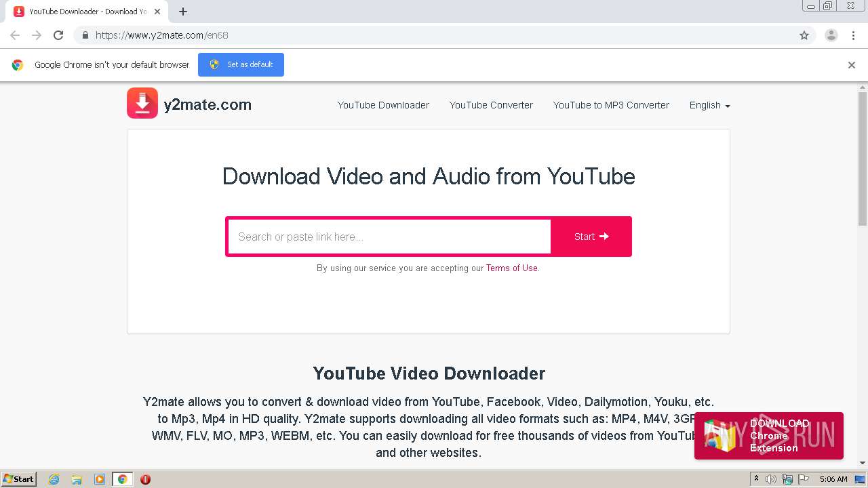Click the Action Center flag tray icon
The width and height of the screenshot is (868, 488).
pyautogui.click(x=802, y=479)
